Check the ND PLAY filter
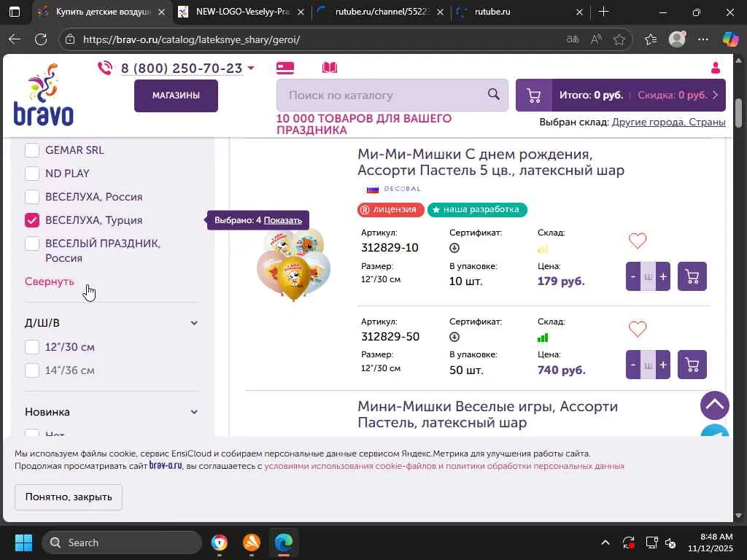The width and height of the screenshot is (747, 560). coord(32,174)
